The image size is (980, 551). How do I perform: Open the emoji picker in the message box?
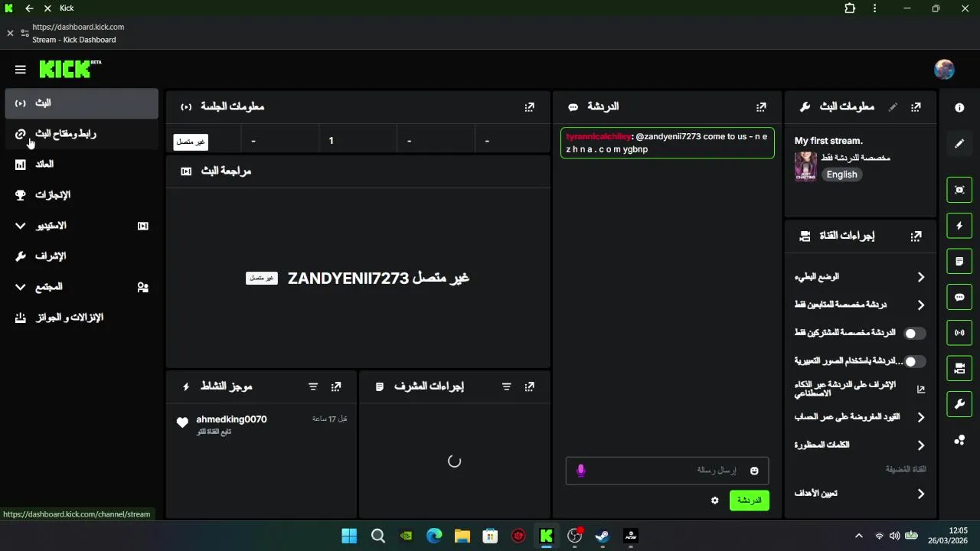pos(754,471)
